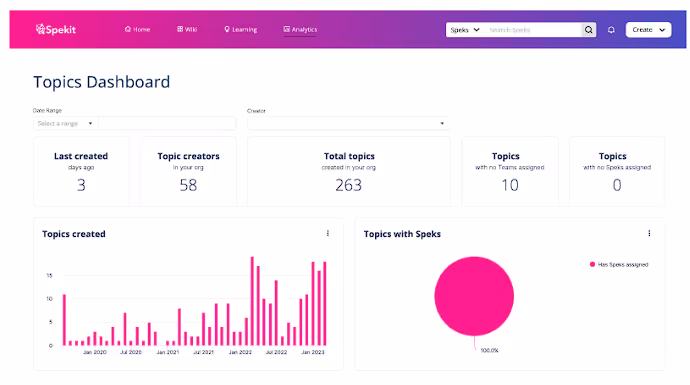Click the Jul 2020 axis label

click(x=131, y=352)
